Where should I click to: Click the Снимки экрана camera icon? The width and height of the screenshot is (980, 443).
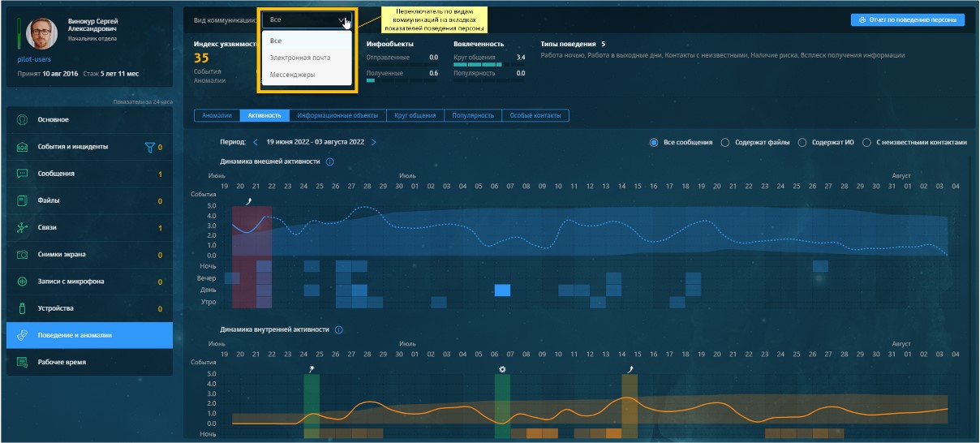tap(23, 255)
